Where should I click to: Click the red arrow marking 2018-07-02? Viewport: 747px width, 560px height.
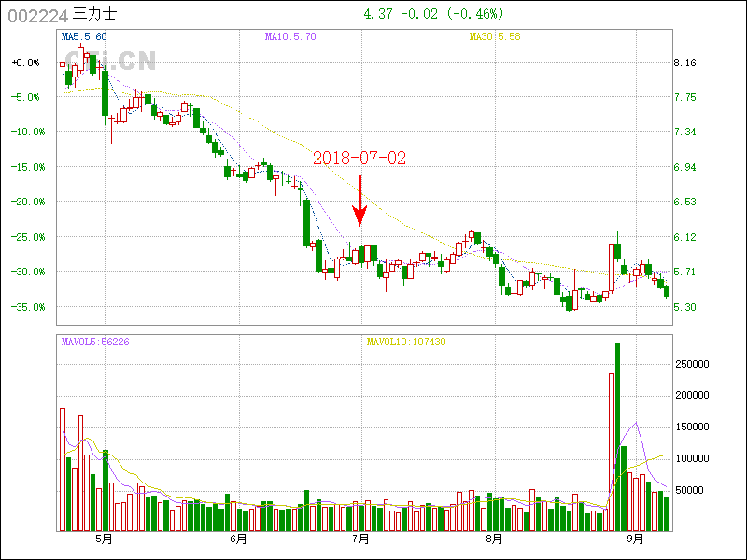pyautogui.click(x=359, y=200)
